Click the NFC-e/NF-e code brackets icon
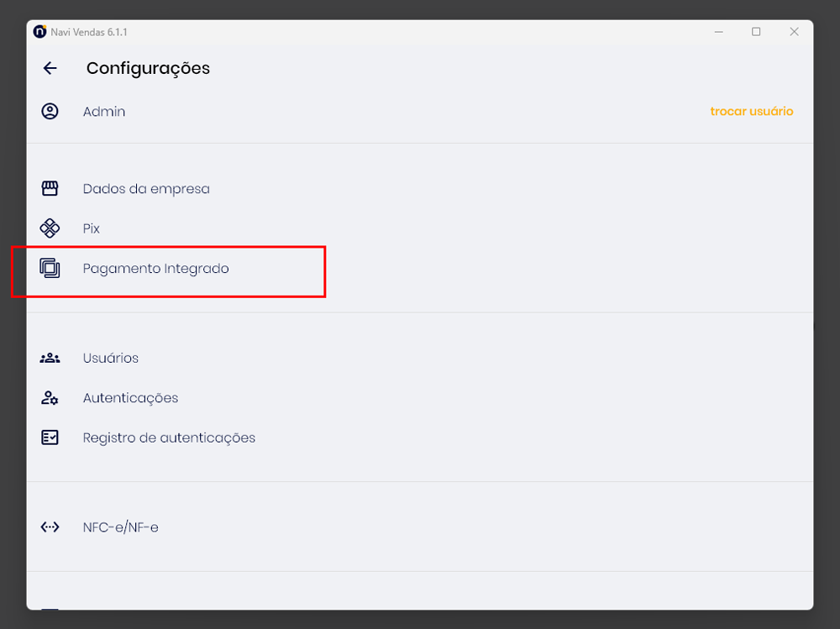The height and width of the screenshot is (629, 840). point(50,527)
